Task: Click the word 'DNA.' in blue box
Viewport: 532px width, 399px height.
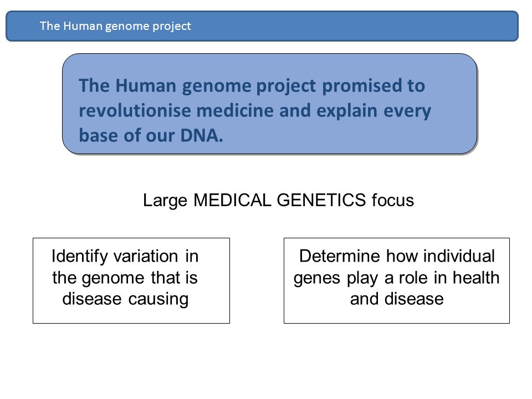Action: [202, 135]
